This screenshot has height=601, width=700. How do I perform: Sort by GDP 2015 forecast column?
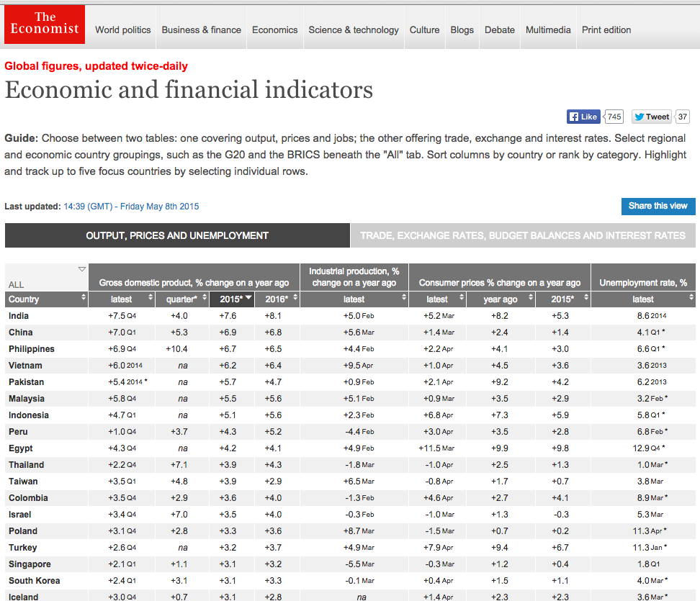(x=232, y=299)
